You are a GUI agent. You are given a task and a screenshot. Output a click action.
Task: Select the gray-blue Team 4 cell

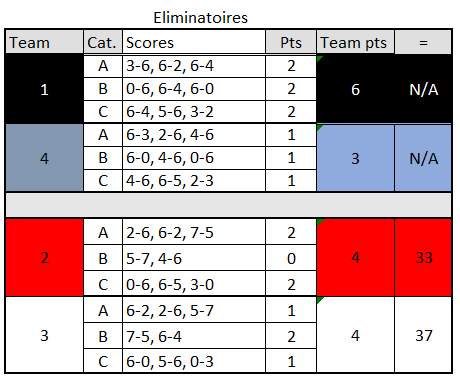tap(44, 158)
